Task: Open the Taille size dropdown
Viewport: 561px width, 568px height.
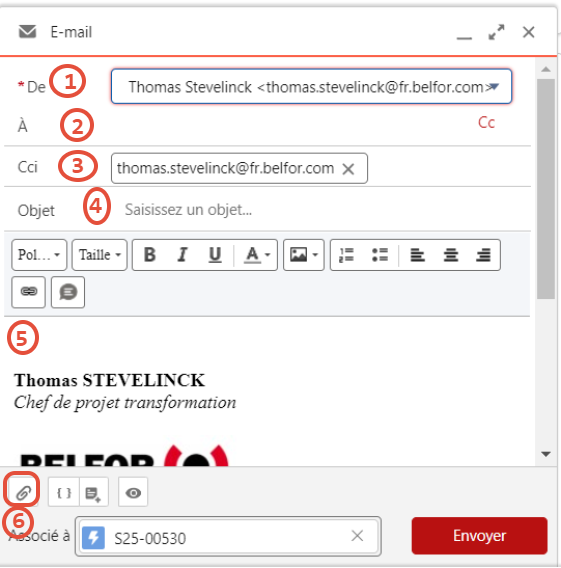Action: click(100, 255)
